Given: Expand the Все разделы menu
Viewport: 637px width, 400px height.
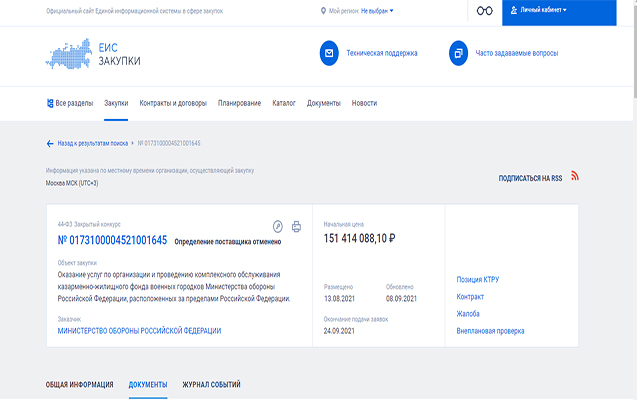Looking at the screenshot, I should (x=70, y=103).
